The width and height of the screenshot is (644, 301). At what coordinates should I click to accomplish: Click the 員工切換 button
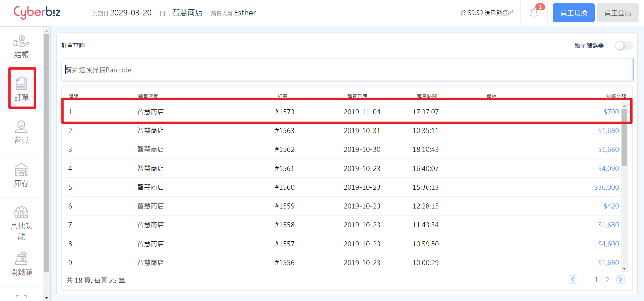(x=574, y=13)
